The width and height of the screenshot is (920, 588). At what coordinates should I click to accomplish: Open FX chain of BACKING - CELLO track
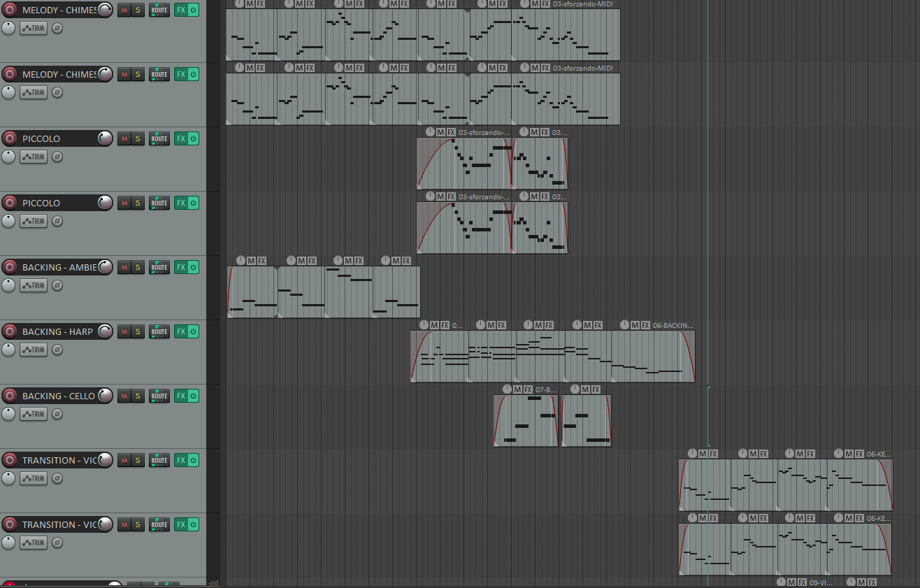(x=180, y=396)
